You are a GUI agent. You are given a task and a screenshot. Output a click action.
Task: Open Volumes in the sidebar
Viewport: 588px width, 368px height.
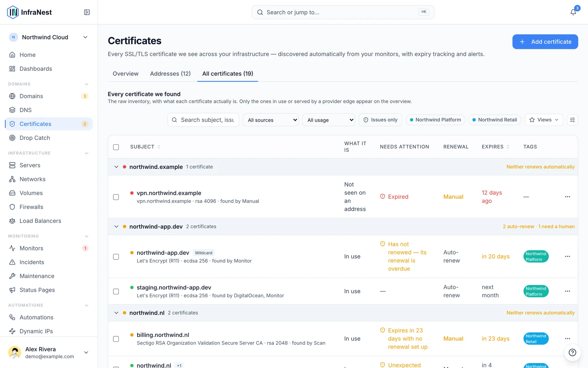[49, 193]
